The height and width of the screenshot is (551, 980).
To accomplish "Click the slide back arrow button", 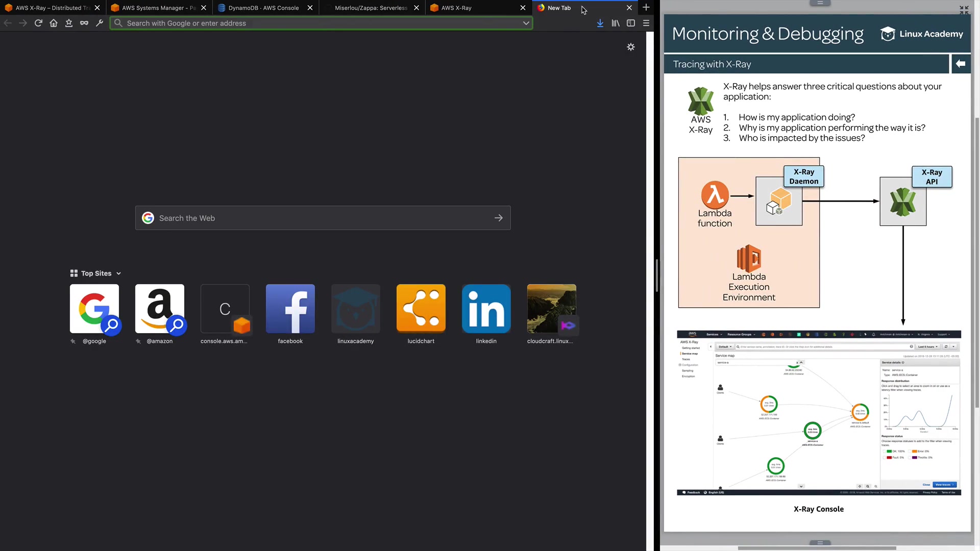I will 961,64.
